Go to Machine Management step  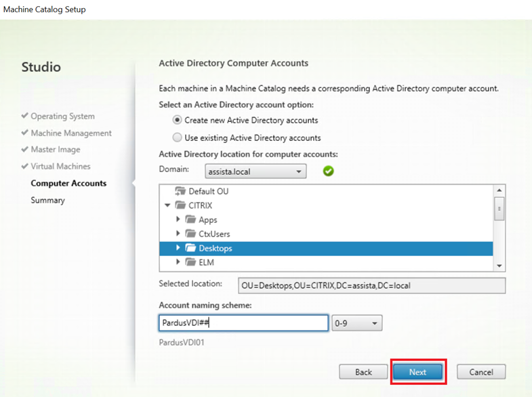(x=71, y=133)
